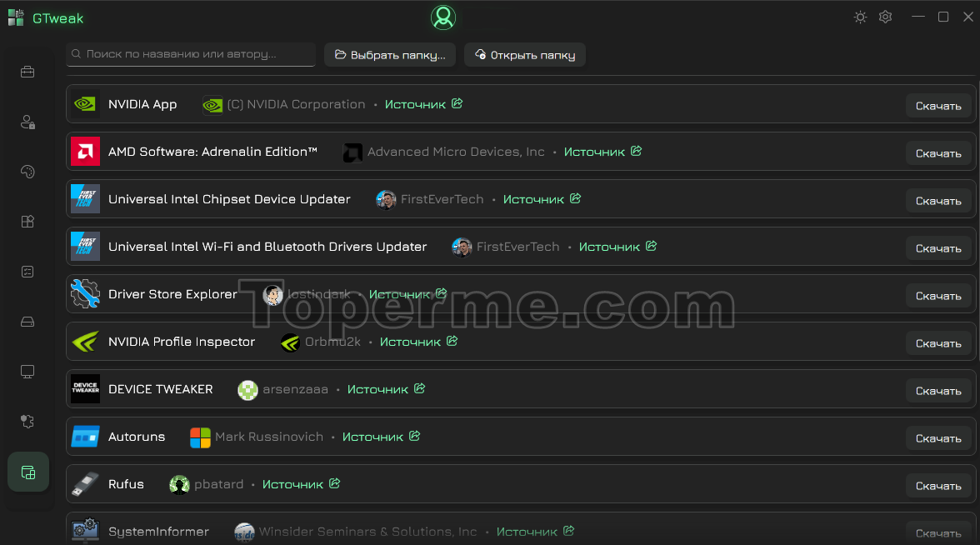This screenshot has width=980, height=545.
Task: Download DEVICE TWEAKER
Action: [938, 391]
